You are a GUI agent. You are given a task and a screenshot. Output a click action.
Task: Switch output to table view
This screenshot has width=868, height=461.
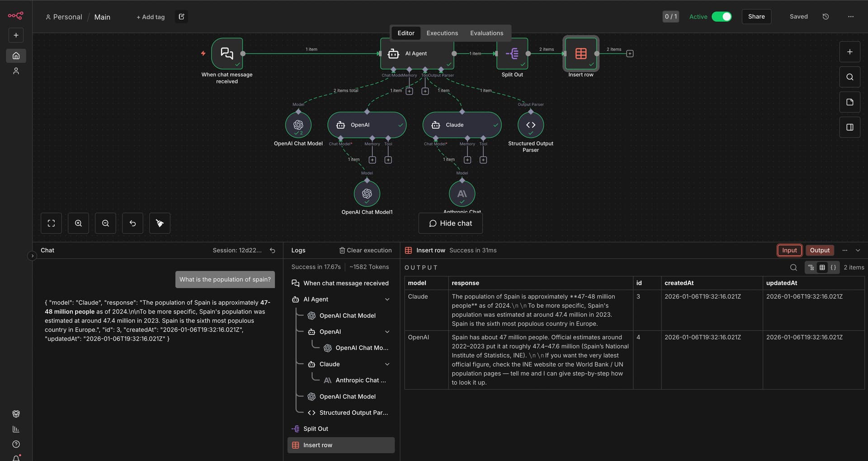click(822, 267)
